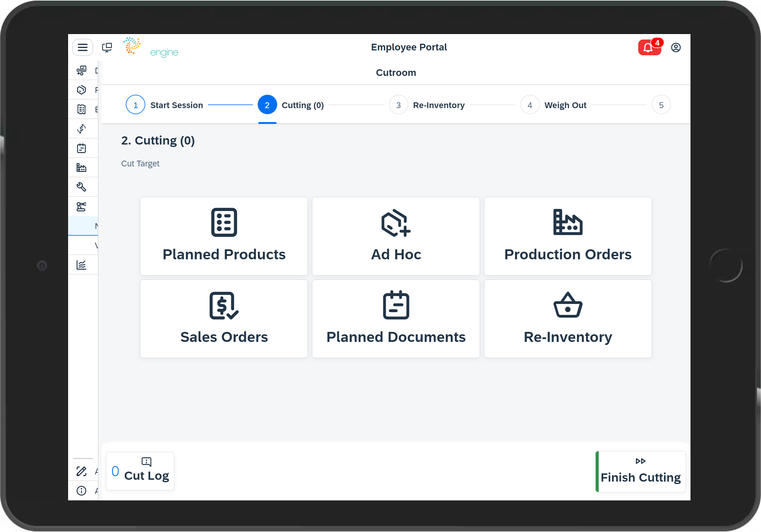
Task: Click the edit pencil icon near sidebar bottom
Action: pos(81,471)
